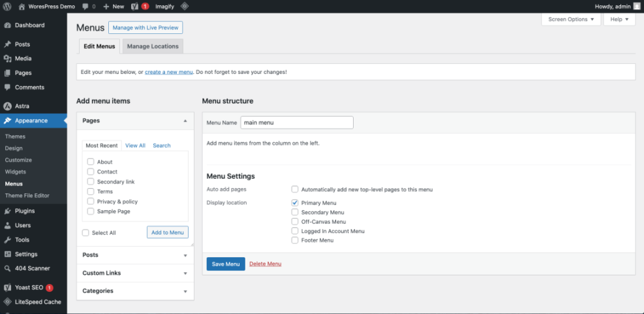
Task: Open the Screen Options dropdown
Action: point(571,20)
